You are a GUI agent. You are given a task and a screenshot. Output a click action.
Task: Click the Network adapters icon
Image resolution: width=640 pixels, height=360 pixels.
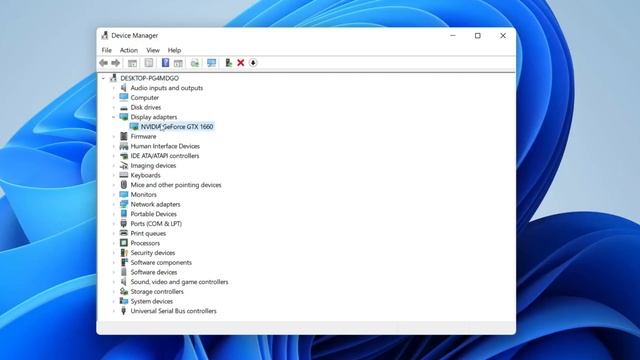[x=124, y=204]
